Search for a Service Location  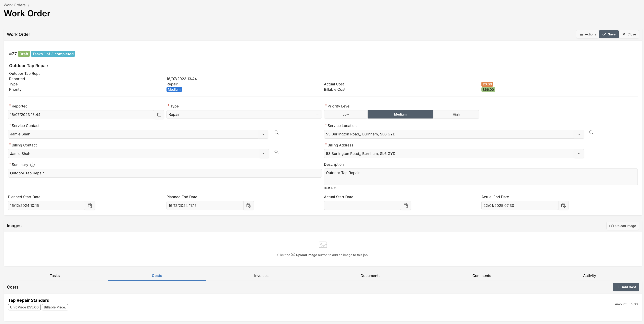[591, 132]
